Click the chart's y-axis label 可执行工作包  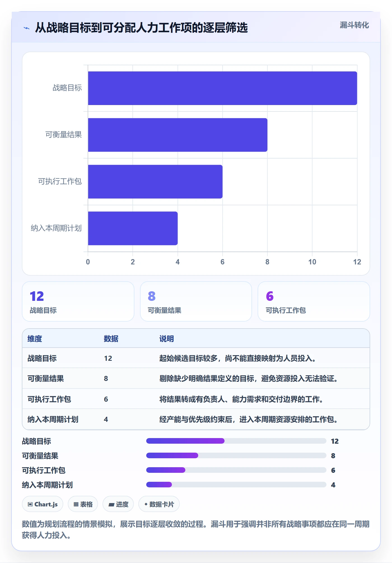[60, 182]
